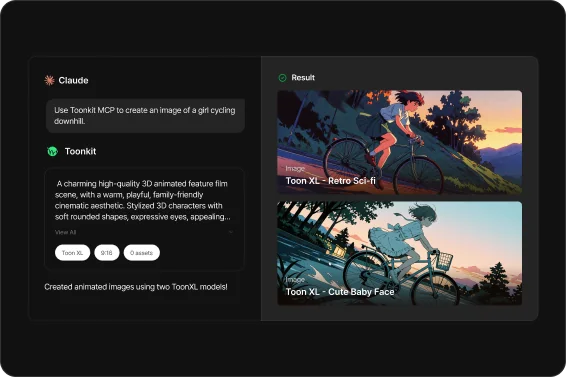Select the 9:16 aspect ratio pill
566x377 pixels.
coord(106,253)
